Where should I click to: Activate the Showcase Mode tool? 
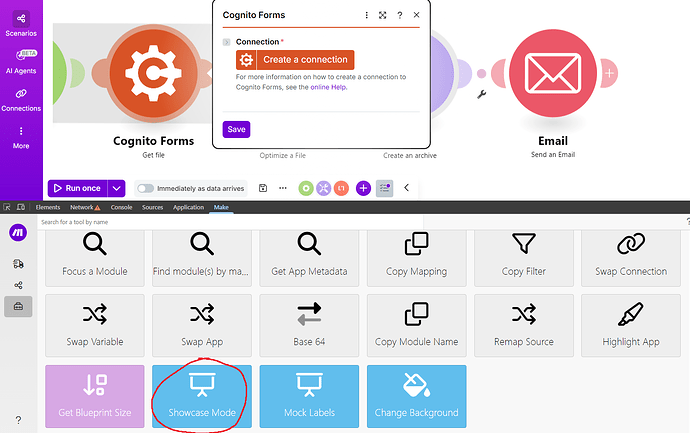[202, 396]
